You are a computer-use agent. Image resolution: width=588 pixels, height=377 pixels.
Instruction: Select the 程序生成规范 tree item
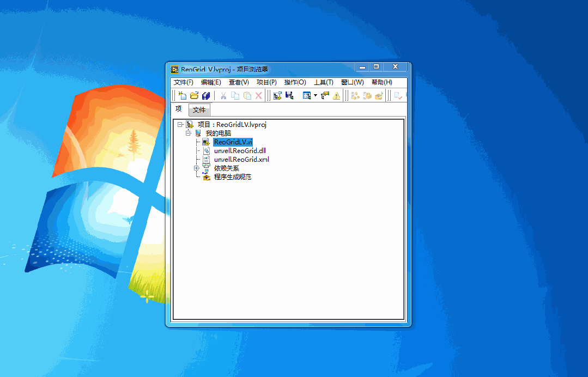click(233, 177)
